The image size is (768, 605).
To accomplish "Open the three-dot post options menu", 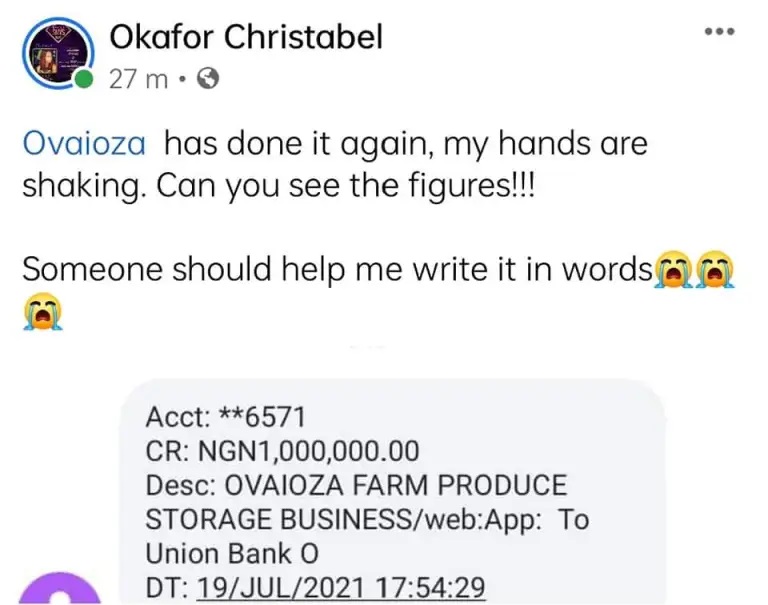I will point(719,32).
